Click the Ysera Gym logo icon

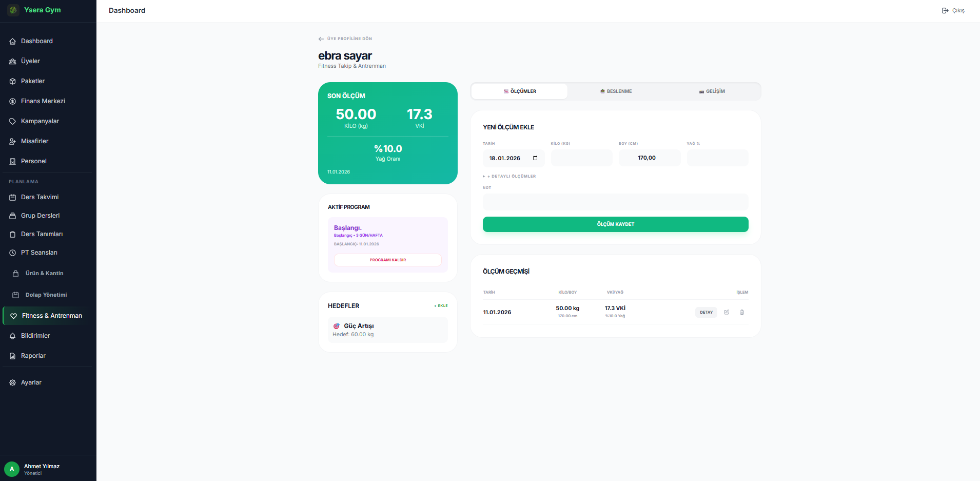click(13, 10)
